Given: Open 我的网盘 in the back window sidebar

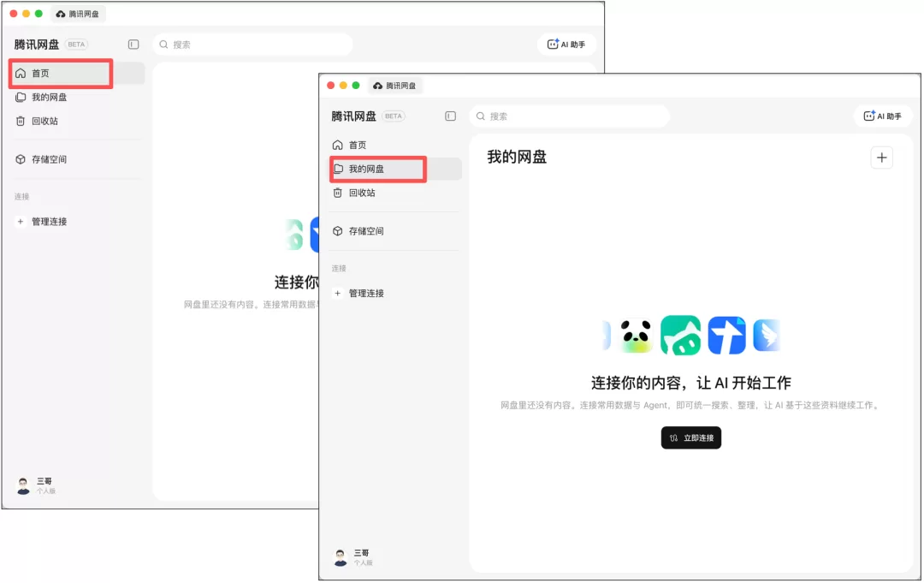Looking at the screenshot, I should click(x=77, y=98).
